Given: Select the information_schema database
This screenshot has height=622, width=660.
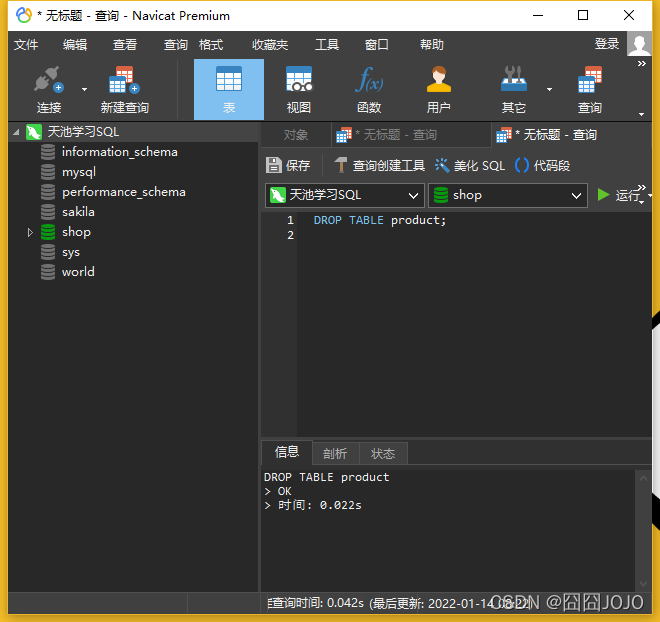Looking at the screenshot, I should 120,152.
